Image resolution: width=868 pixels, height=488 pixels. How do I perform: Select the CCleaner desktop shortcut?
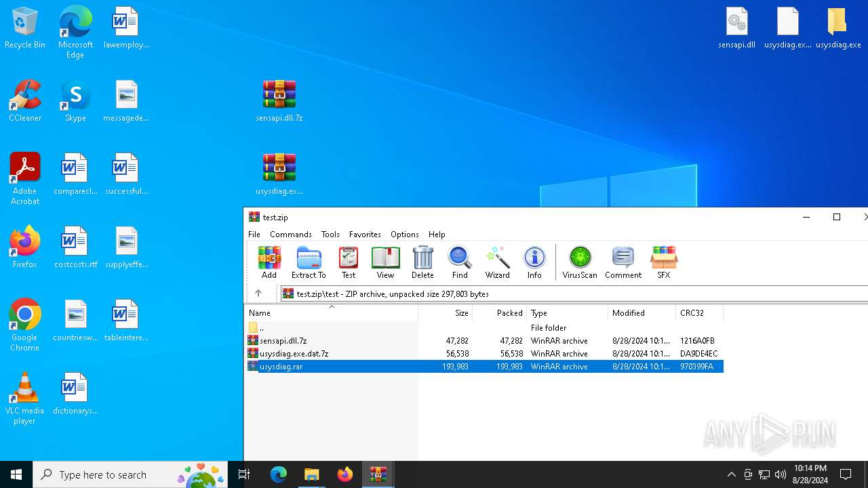[25, 101]
